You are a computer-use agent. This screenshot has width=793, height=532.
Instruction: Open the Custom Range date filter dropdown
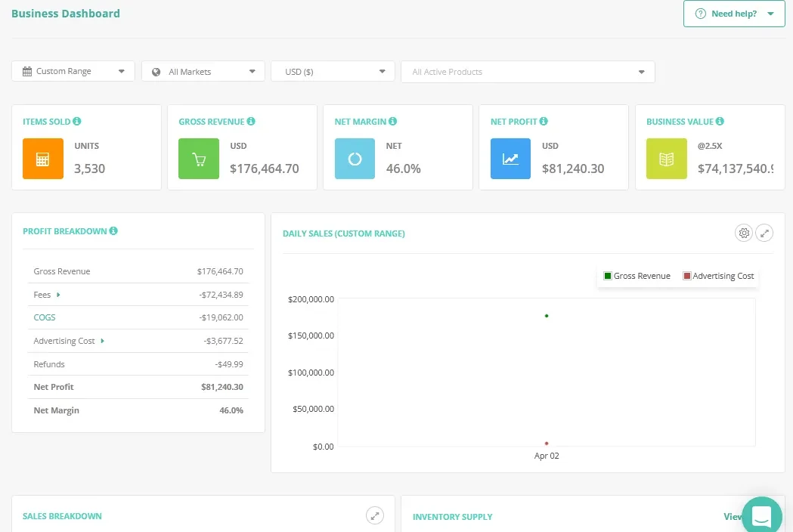pos(73,71)
